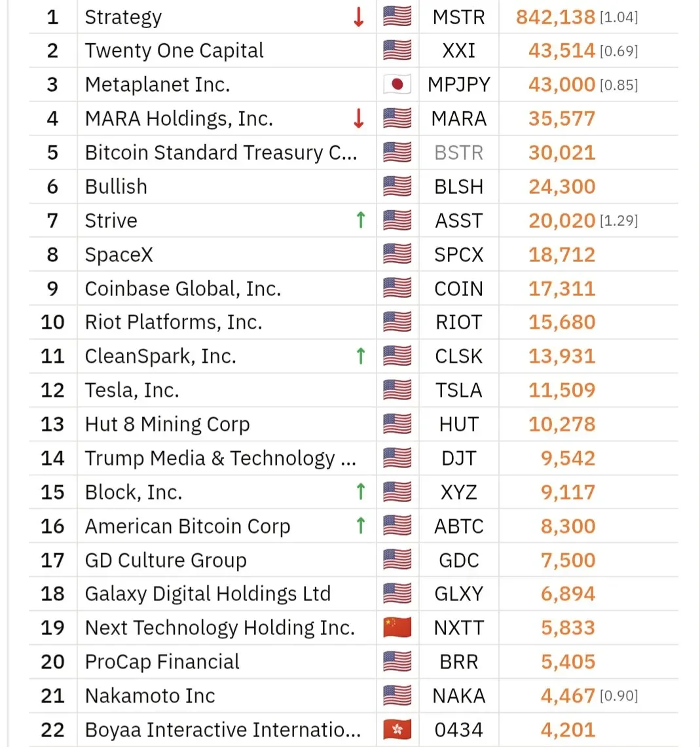Screen dimensions: 700x747
Task: Click the [1.29] ratio next to Strive holdings
Action: coord(619,221)
